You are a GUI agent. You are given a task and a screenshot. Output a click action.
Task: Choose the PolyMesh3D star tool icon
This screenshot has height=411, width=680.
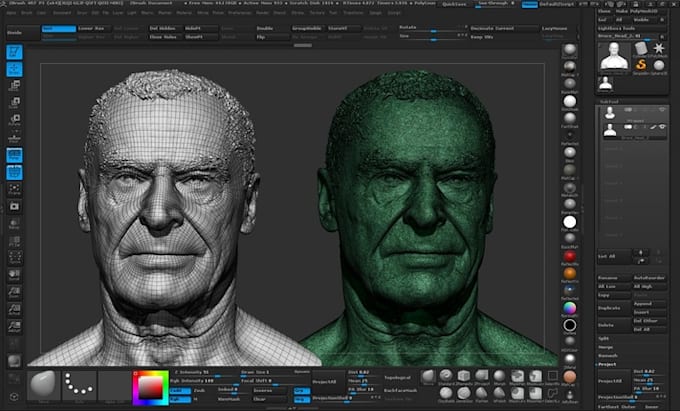pos(659,49)
